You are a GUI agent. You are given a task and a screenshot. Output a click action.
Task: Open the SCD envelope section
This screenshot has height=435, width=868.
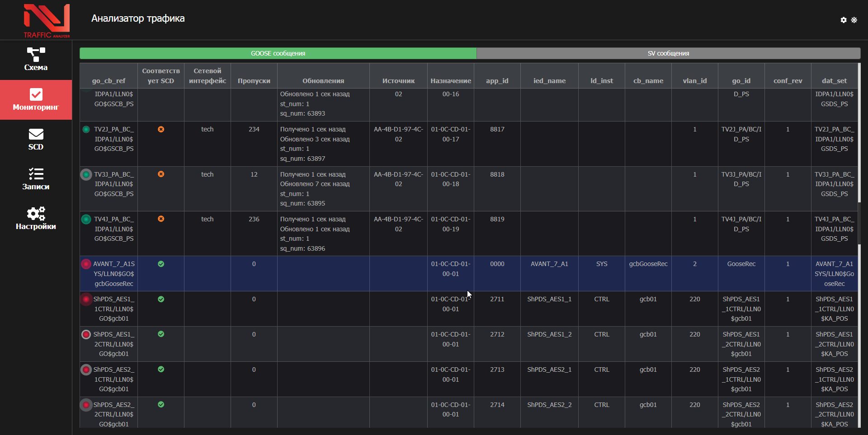[x=36, y=139]
